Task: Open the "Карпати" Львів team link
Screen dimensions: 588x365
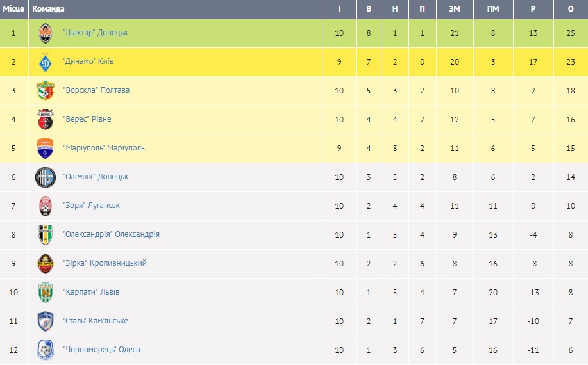Action: coord(92,292)
